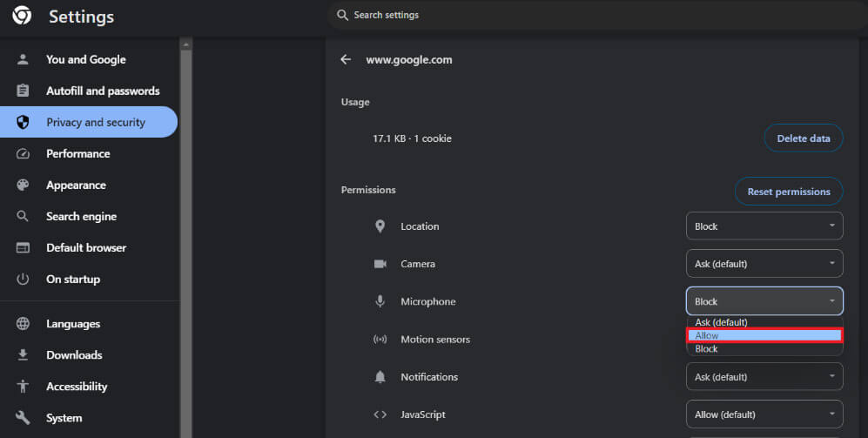Open the Camera permission dropdown
This screenshot has width=868, height=438.
click(x=764, y=264)
